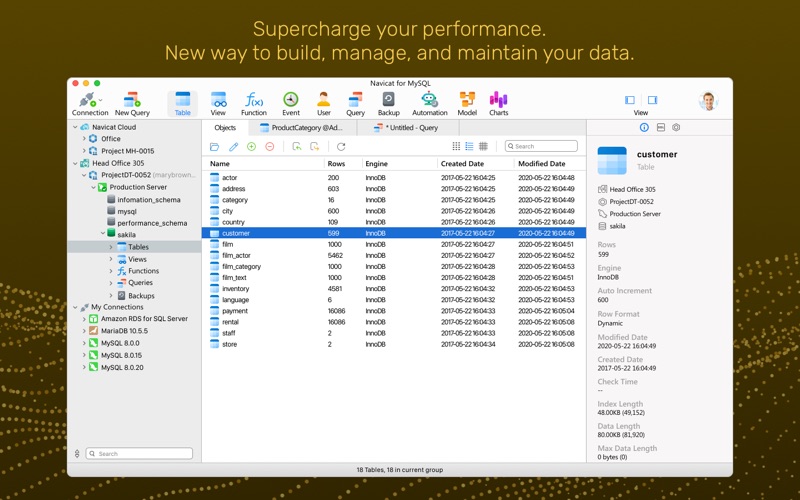
Task: Select the inventory table row
Action: point(393,289)
